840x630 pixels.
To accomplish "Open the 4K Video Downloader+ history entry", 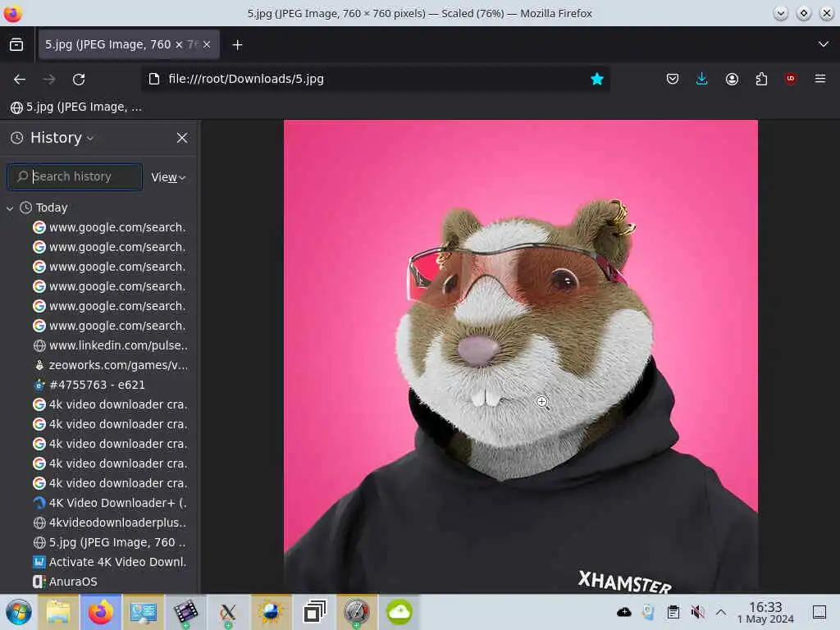I will 110,503.
